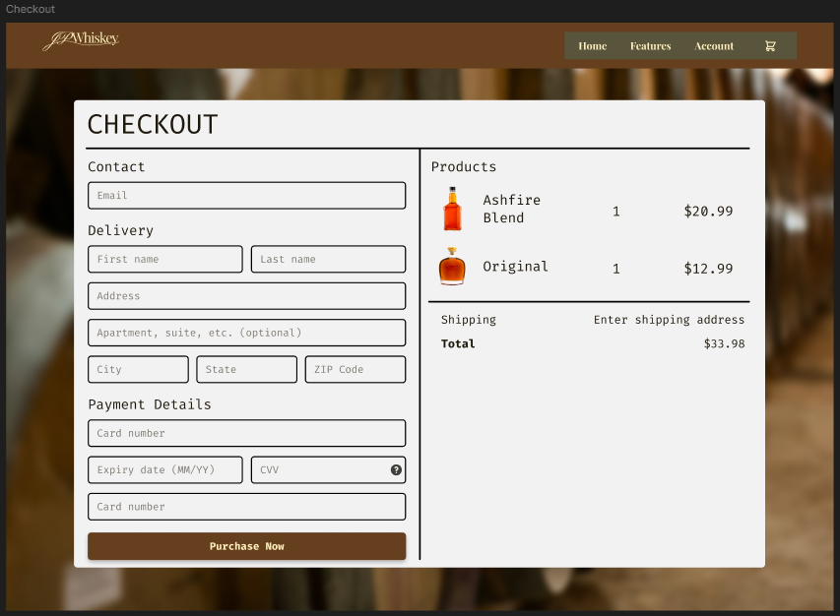The height and width of the screenshot is (616, 840).
Task: Click the $20.99 price
Action: coord(708,212)
